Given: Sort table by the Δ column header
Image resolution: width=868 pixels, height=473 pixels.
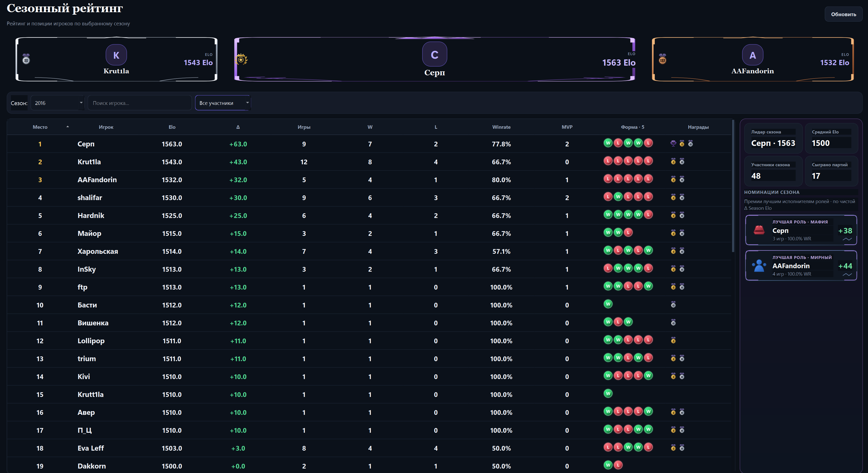Looking at the screenshot, I should [238, 127].
